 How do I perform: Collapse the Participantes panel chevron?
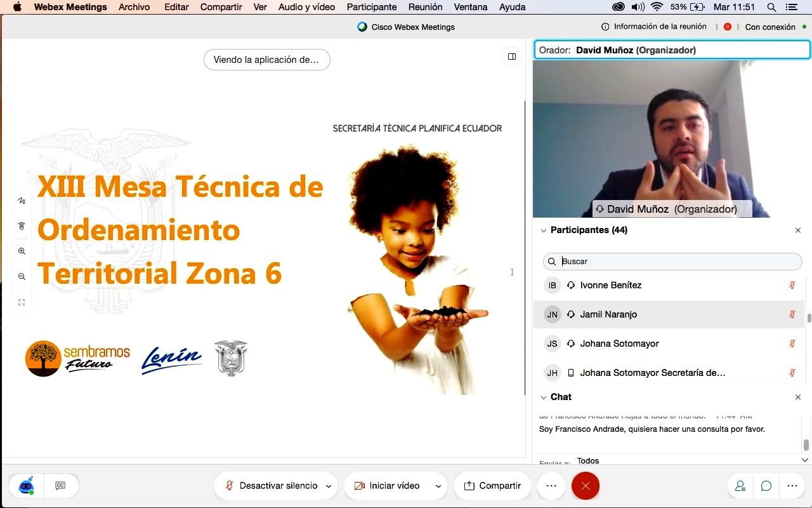pos(543,231)
